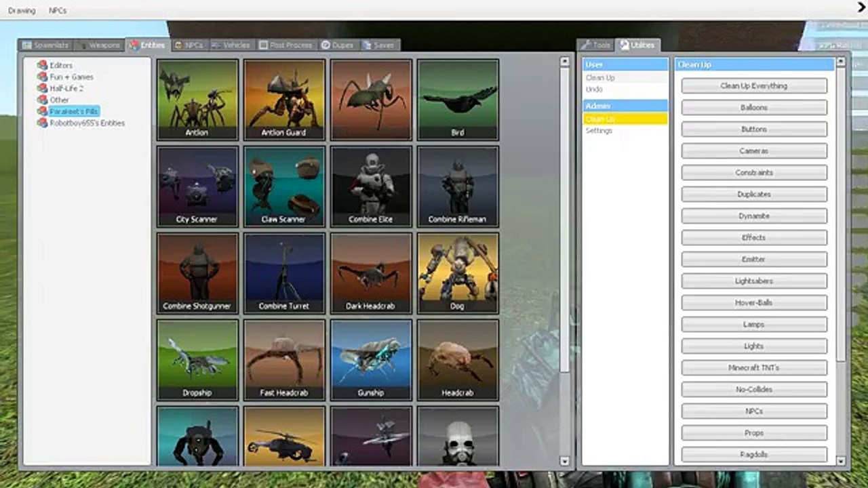868x488 pixels.
Task: Pick the helicopter entity icon
Action: pos(284,436)
